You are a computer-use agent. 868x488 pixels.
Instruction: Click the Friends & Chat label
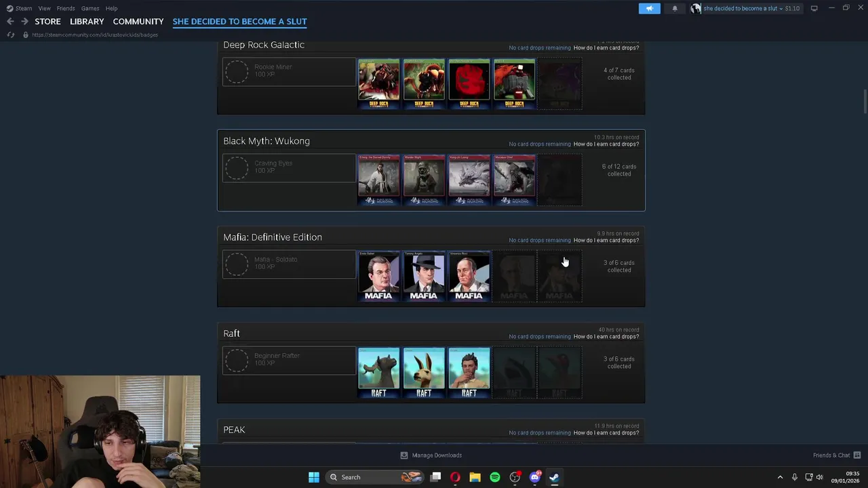click(x=831, y=455)
